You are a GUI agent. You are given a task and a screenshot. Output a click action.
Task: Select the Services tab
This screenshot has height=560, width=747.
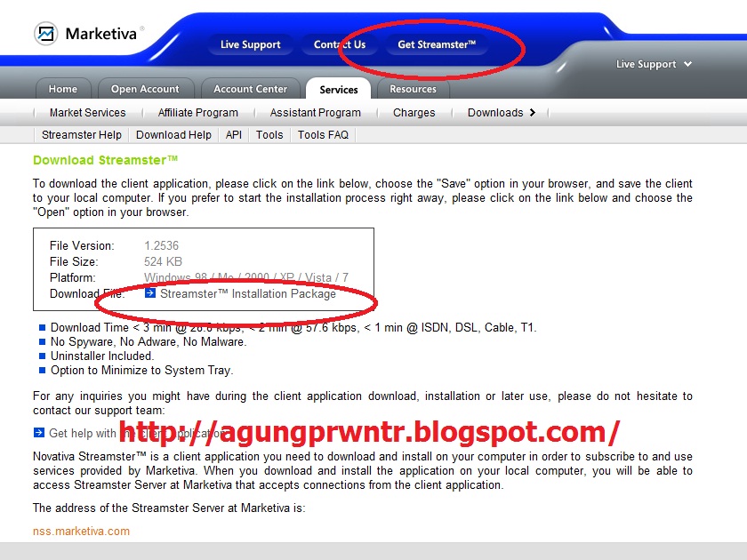tap(339, 90)
